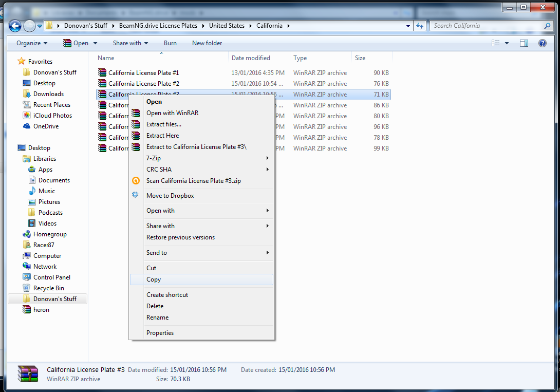The width and height of the screenshot is (560, 392).
Task: Choose Extract Here in context menu
Action: [202, 136]
